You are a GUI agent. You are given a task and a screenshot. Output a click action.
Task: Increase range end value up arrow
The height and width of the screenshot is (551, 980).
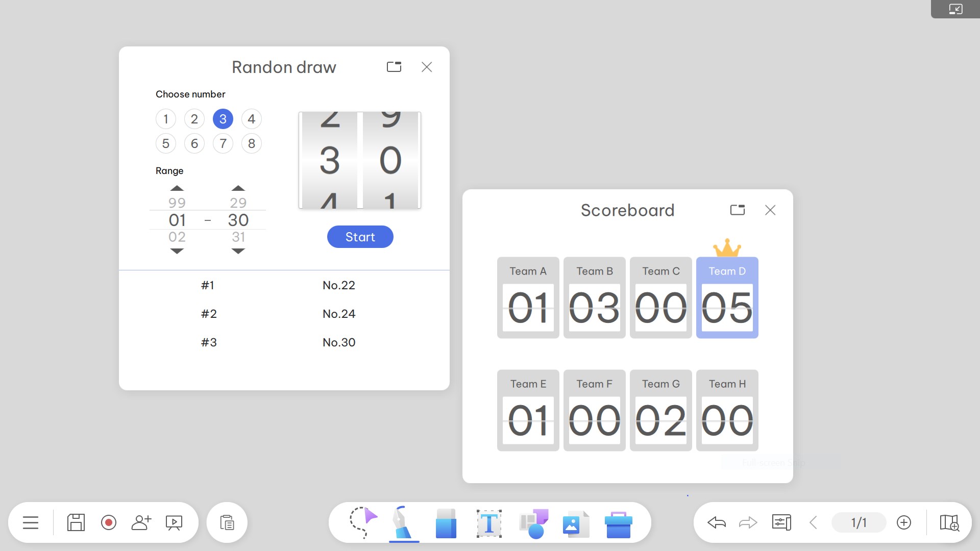coord(238,188)
